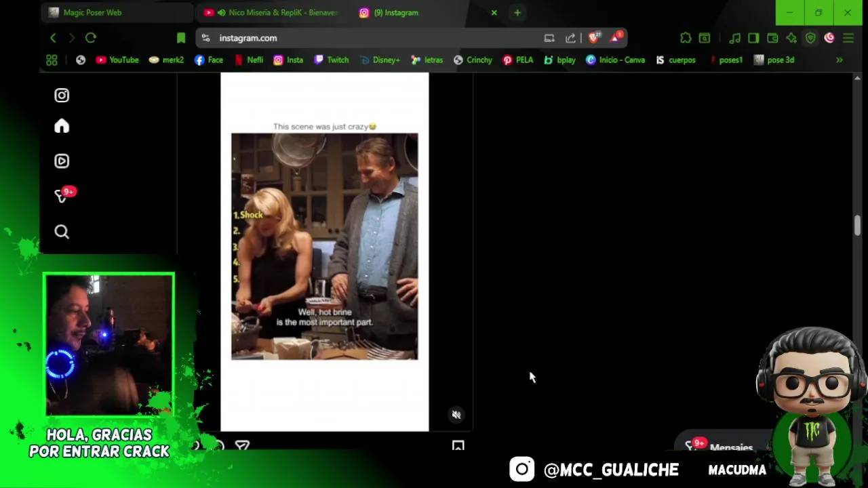Open the letras bookmark
868x488 pixels.
tap(427, 60)
